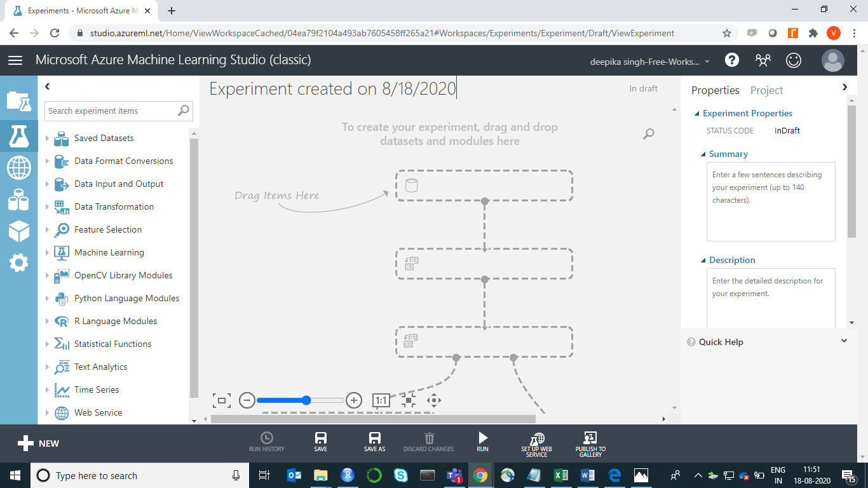
Task: Click Save As in bottom toolbar
Action: point(374,442)
